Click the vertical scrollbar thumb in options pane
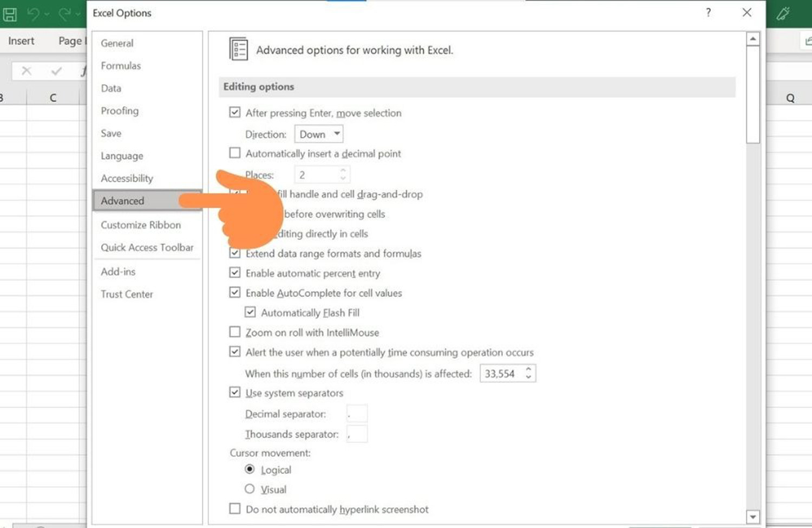The image size is (812, 528). click(x=753, y=95)
